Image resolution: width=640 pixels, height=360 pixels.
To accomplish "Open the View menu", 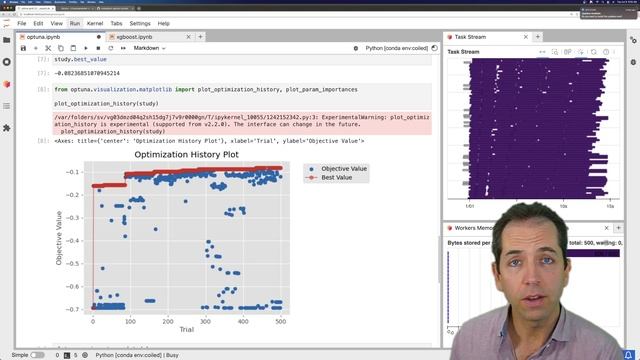I will coord(57,24).
